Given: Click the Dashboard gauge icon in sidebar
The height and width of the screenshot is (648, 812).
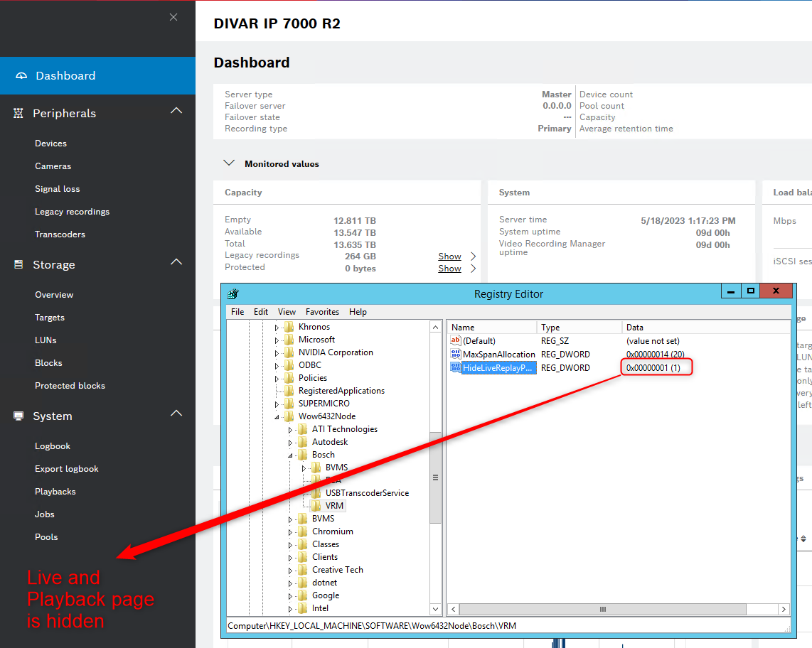Looking at the screenshot, I should pos(21,76).
